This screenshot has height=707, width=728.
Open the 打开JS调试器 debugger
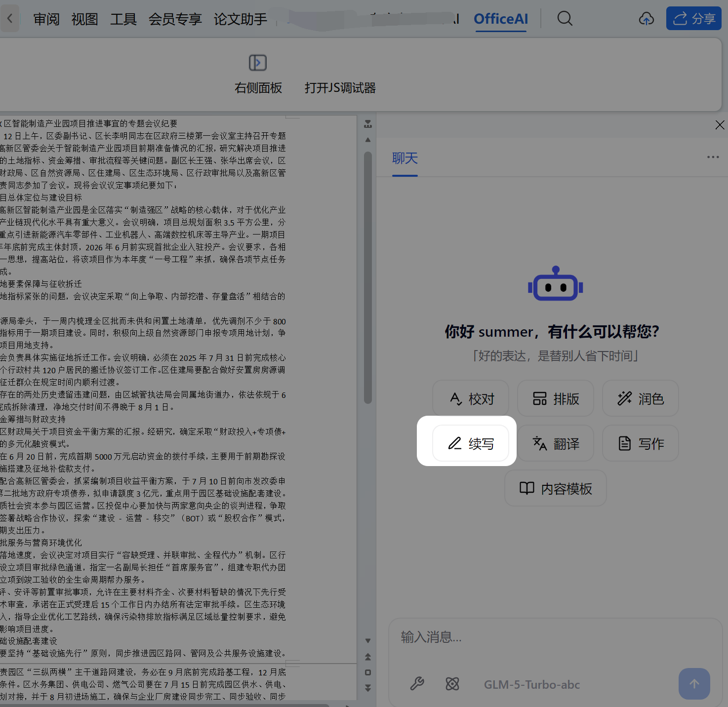point(340,88)
